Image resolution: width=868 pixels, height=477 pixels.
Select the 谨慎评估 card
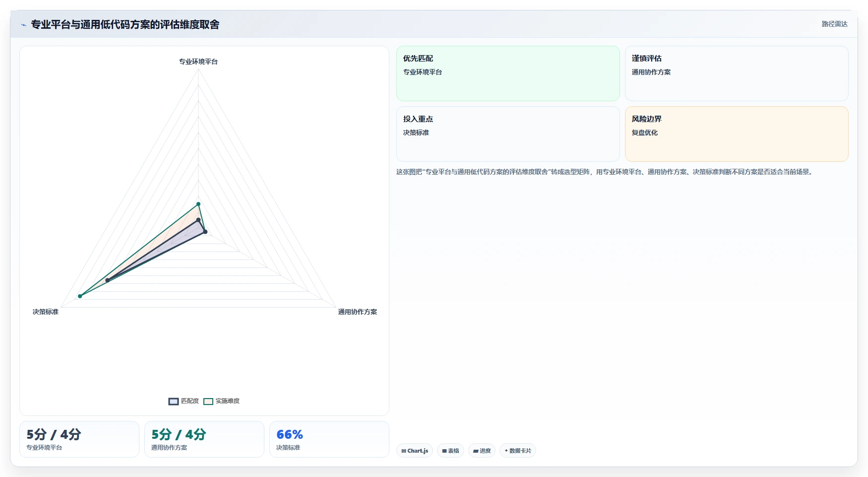(x=737, y=73)
